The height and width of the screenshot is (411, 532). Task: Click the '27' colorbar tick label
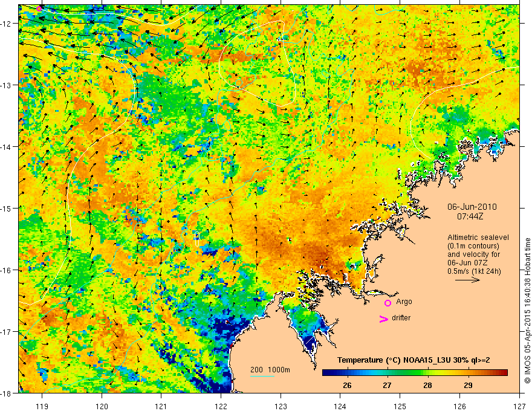(x=387, y=385)
